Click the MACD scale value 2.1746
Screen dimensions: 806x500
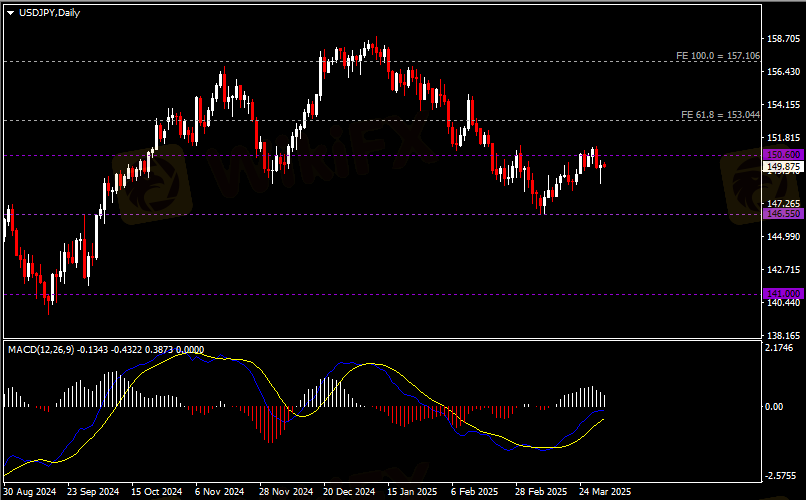(x=779, y=348)
